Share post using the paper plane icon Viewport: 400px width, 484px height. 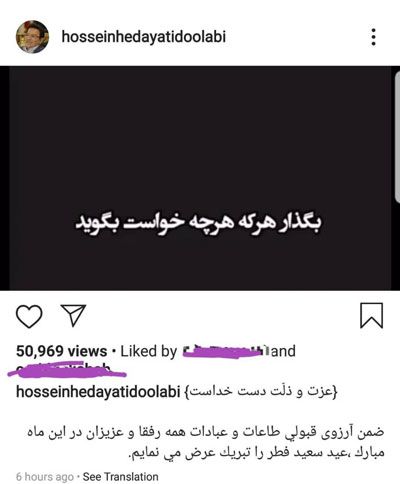pyautogui.click(x=74, y=315)
